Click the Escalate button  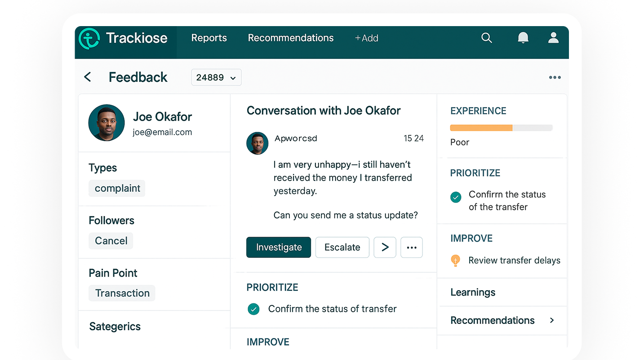tap(342, 247)
